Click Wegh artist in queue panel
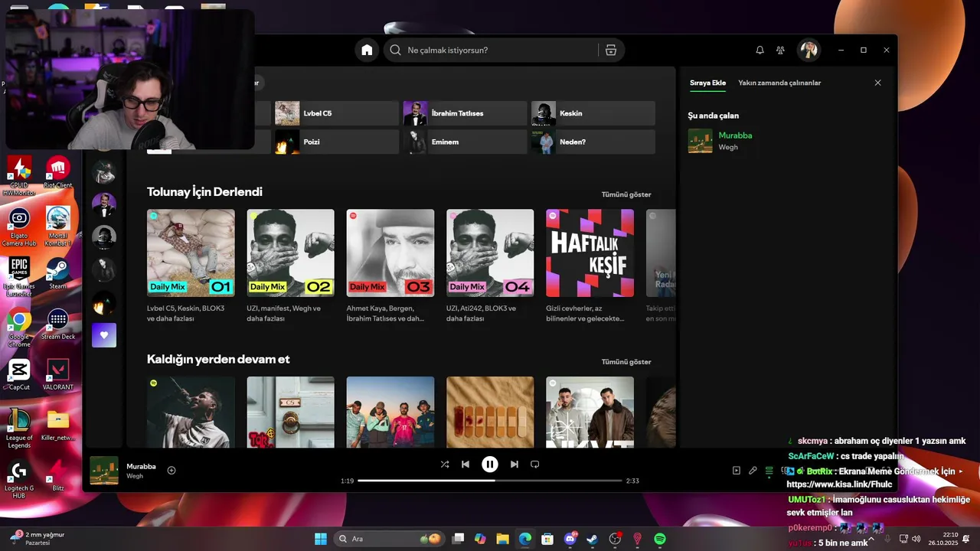The height and width of the screenshot is (551, 980). [728, 147]
